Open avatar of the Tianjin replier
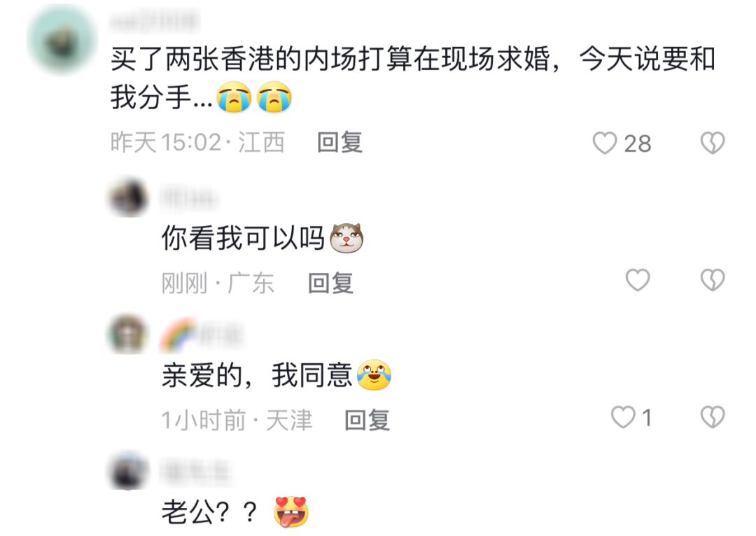Viewport: 756px width, 536px height. click(128, 334)
